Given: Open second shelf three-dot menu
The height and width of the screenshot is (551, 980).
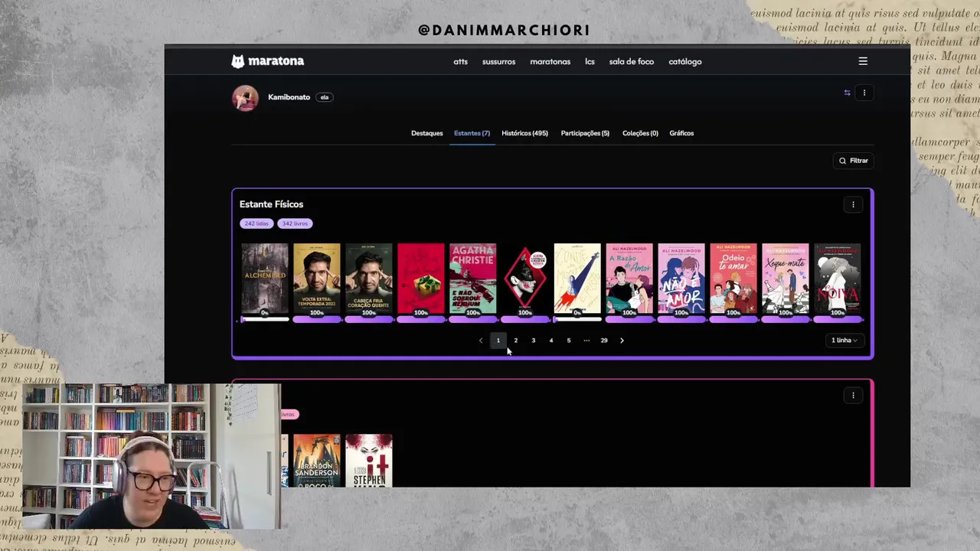Looking at the screenshot, I should pos(853,395).
